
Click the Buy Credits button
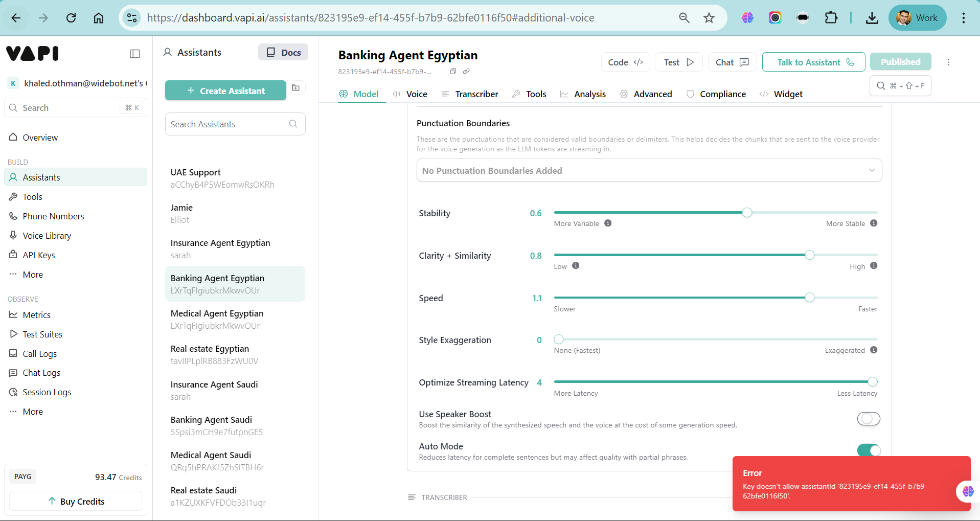pos(76,501)
